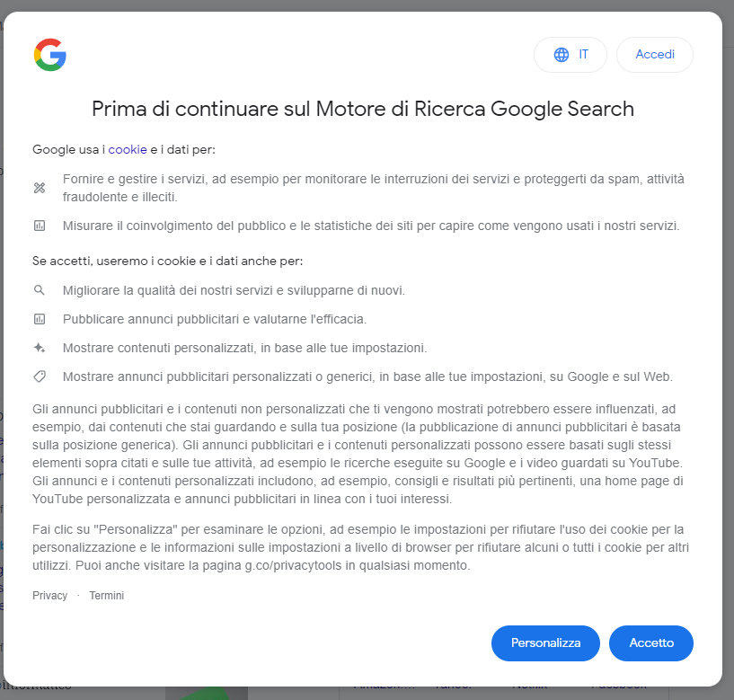Click the tag icon beside "Mostrare annunci pubblicitari personalizzati"
734x700 pixels.
click(x=40, y=377)
